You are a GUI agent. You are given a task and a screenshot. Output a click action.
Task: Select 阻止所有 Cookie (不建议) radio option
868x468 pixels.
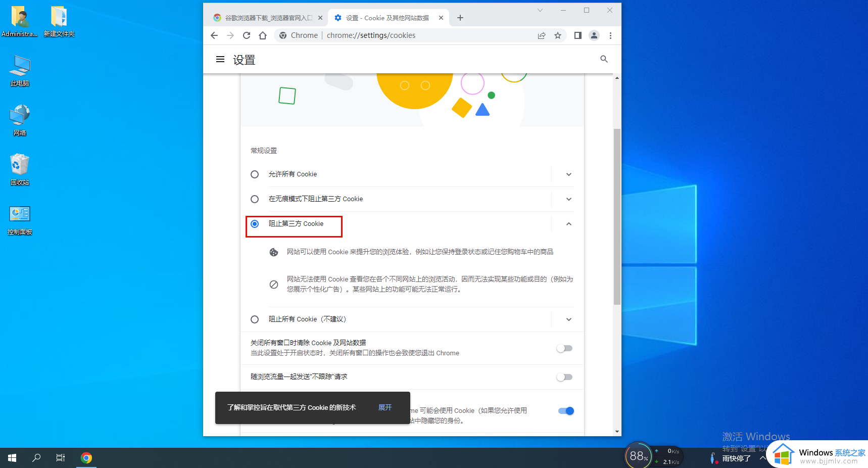coord(255,319)
